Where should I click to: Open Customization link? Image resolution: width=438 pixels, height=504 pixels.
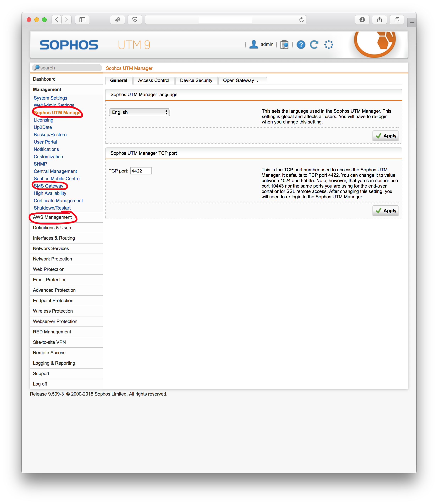[48, 157]
